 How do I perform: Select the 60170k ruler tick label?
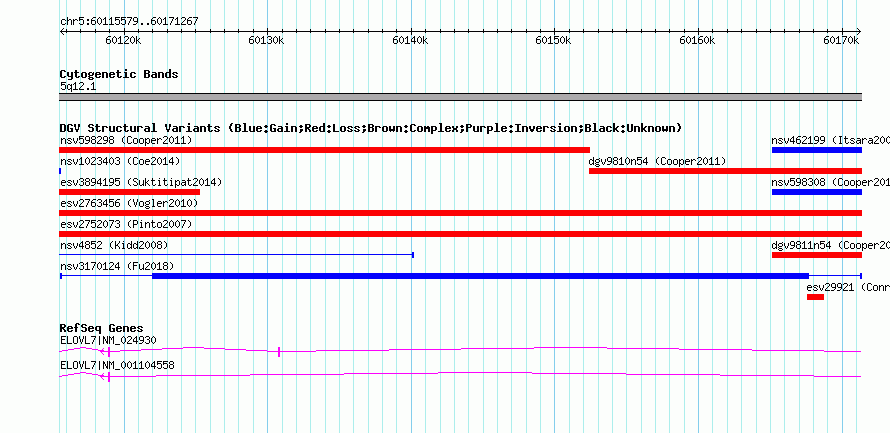(x=841, y=40)
